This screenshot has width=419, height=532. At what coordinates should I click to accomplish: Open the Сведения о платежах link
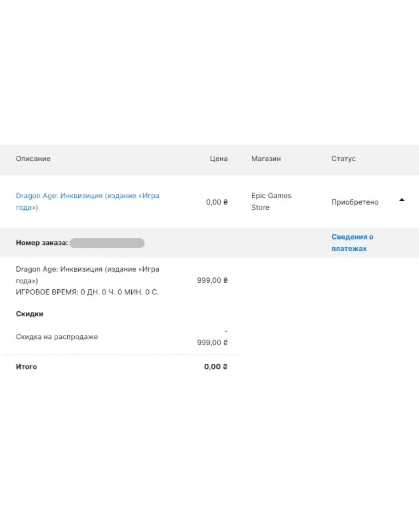point(352,243)
